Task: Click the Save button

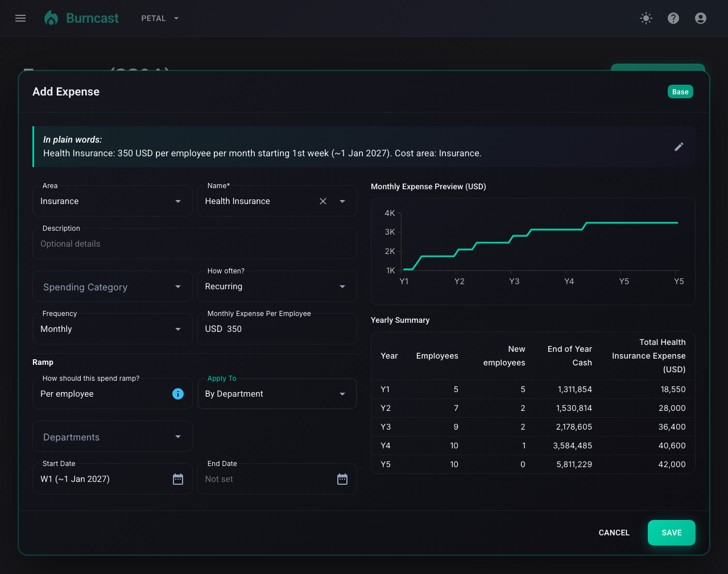Action: 672,533
